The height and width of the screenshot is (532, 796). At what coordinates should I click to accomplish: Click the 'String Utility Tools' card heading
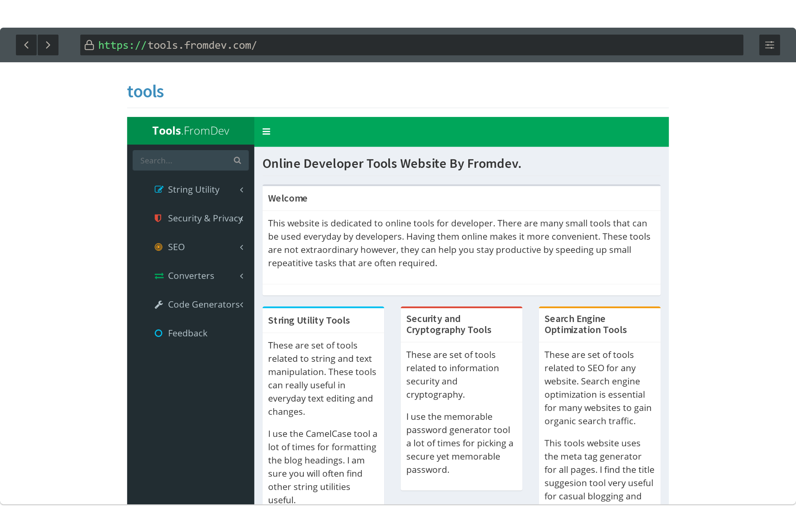(x=309, y=320)
